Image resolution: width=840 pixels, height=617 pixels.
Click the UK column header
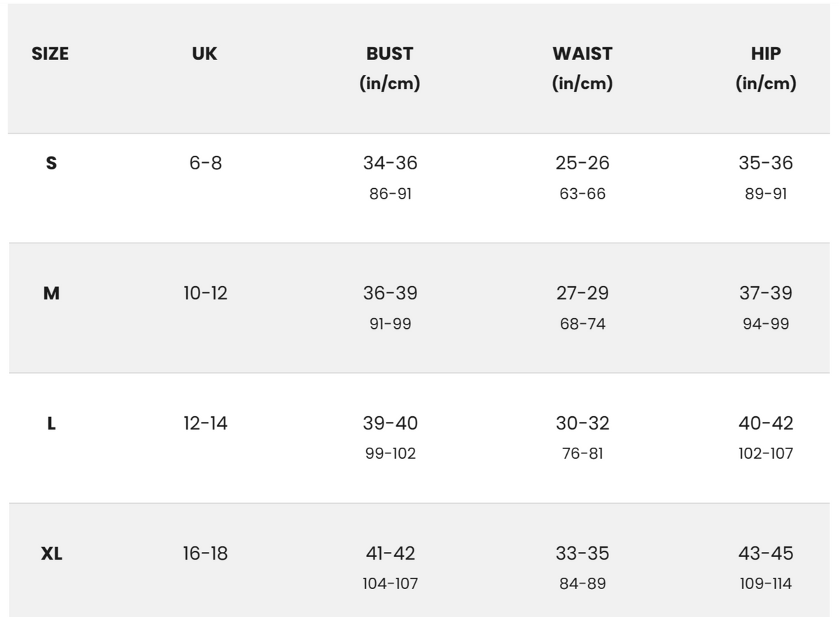coord(204,54)
